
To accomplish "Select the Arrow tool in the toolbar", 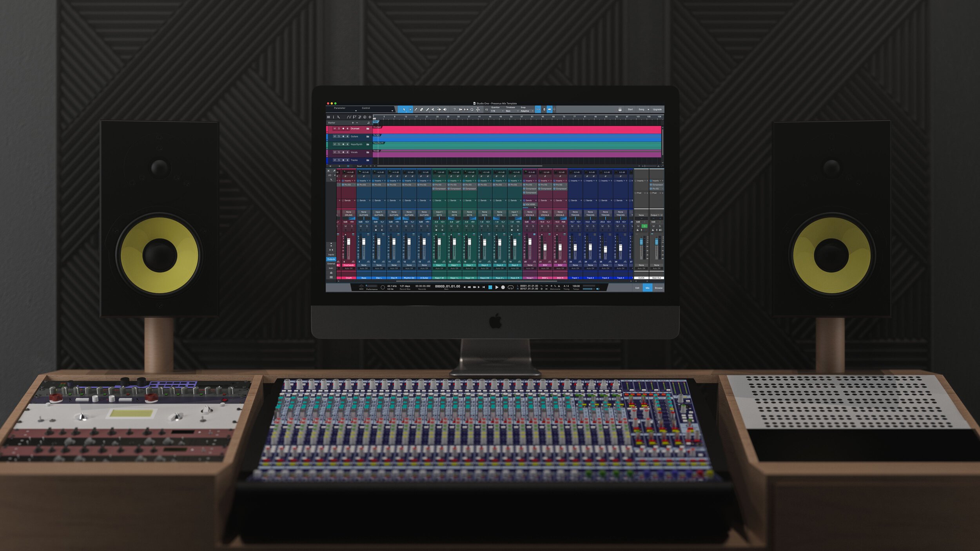I will point(404,109).
